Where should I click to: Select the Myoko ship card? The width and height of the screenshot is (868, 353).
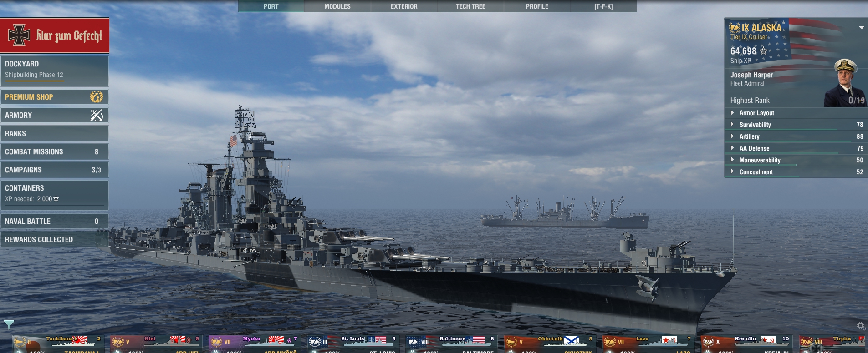point(255,344)
